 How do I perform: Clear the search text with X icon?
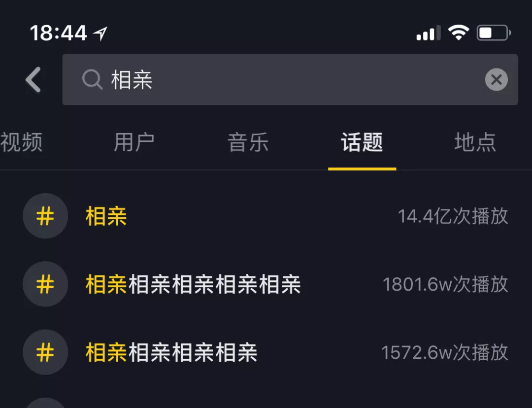(496, 79)
